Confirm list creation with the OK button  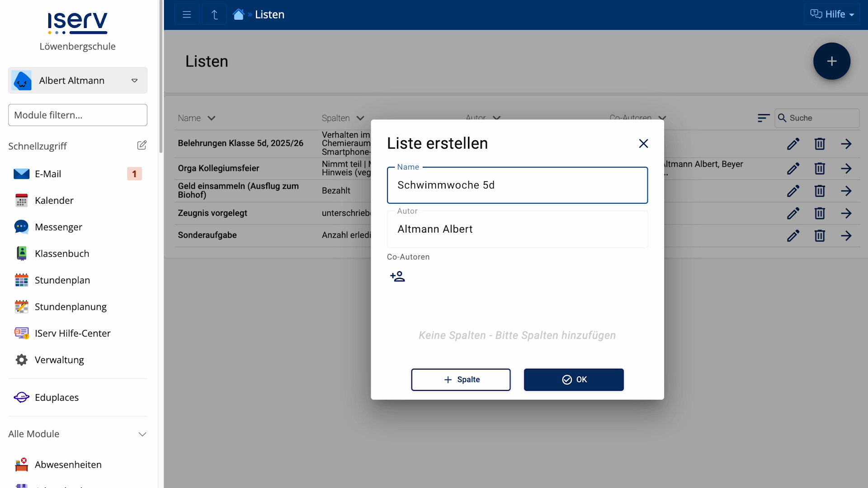click(574, 380)
